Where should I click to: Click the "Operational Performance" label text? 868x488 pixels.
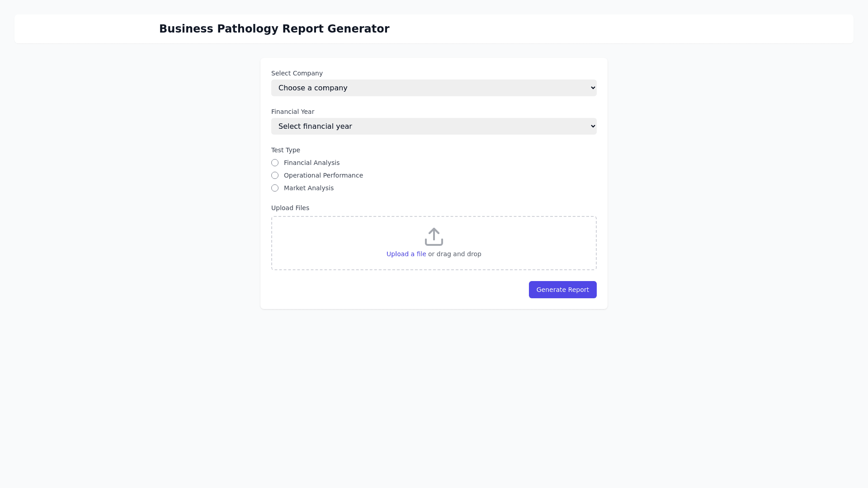(323, 175)
